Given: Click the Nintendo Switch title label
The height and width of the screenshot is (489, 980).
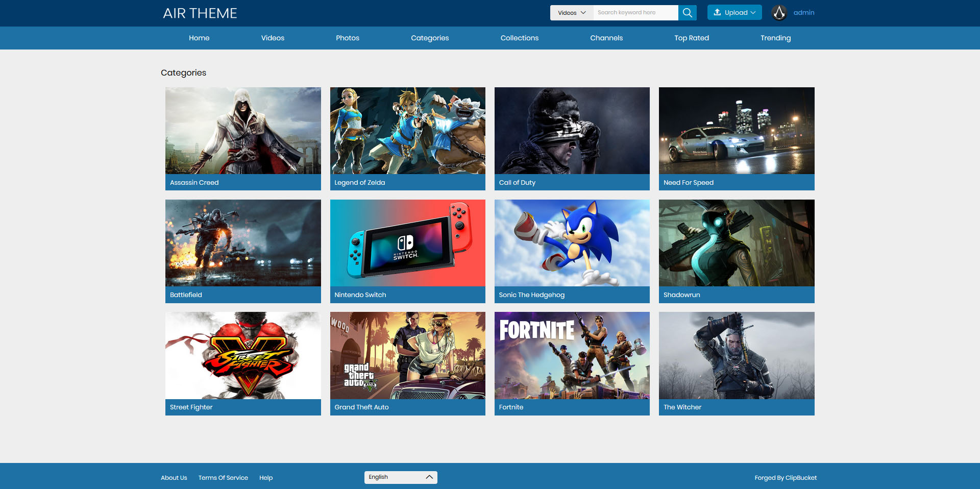Looking at the screenshot, I should 360,295.
